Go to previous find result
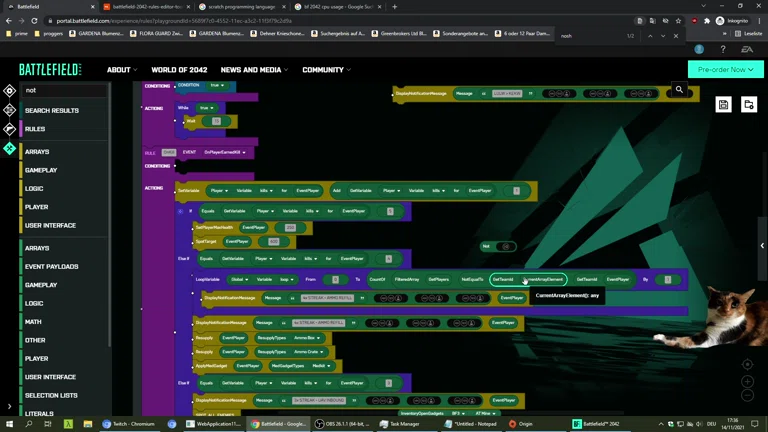This screenshot has width=768, height=432. tap(650, 36)
